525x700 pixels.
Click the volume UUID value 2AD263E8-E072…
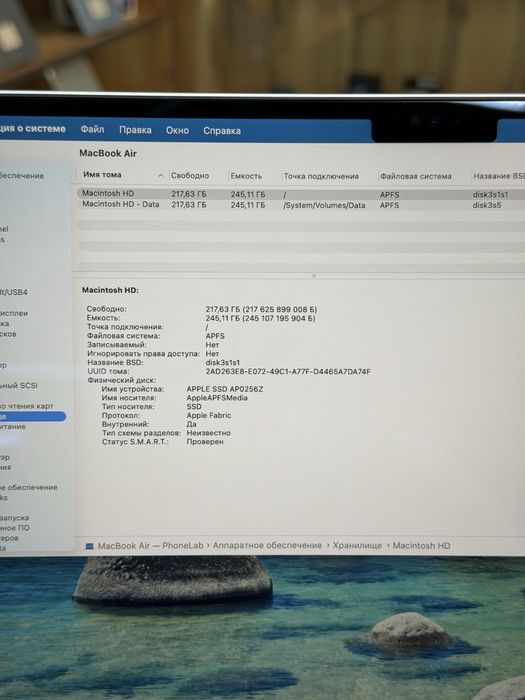288,371
